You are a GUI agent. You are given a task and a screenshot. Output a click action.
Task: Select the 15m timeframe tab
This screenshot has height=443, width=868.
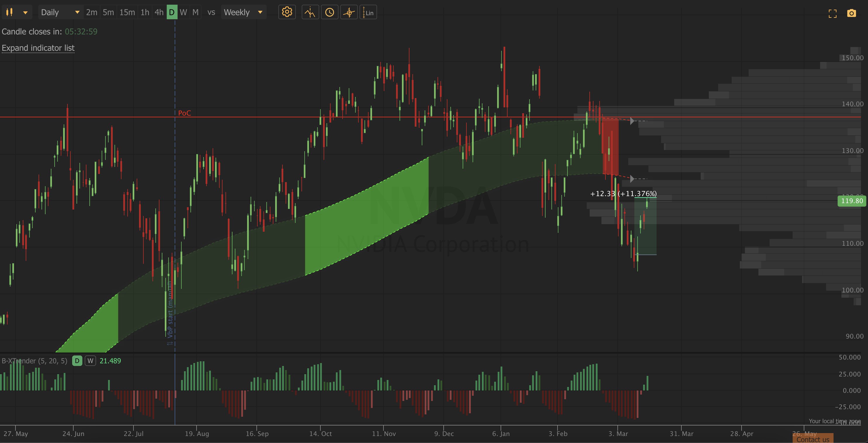pos(127,13)
